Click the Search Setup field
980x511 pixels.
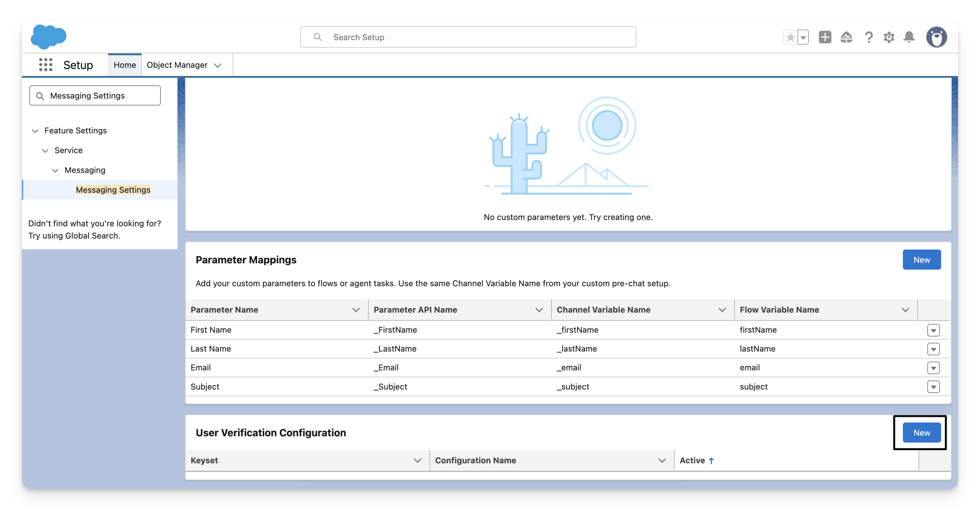[468, 37]
